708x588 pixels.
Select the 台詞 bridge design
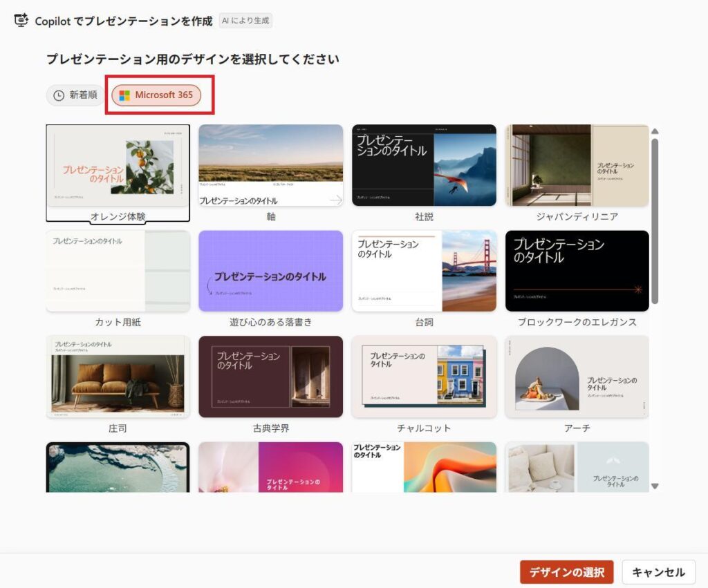424,270
